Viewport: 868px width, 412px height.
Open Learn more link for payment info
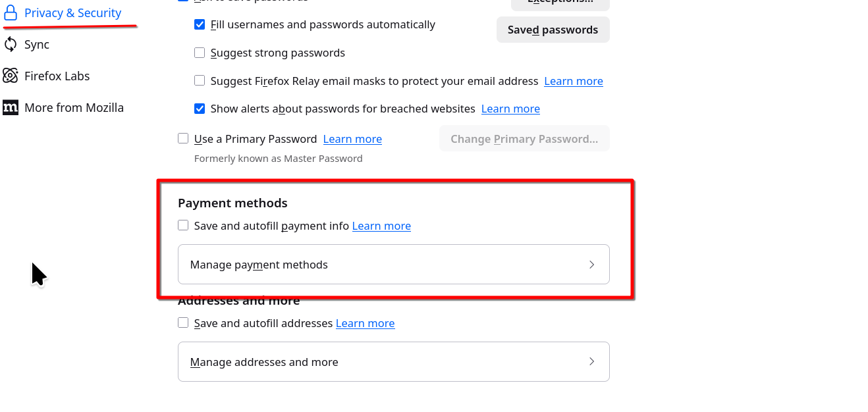pyautogui.click(x=381, y=226)
